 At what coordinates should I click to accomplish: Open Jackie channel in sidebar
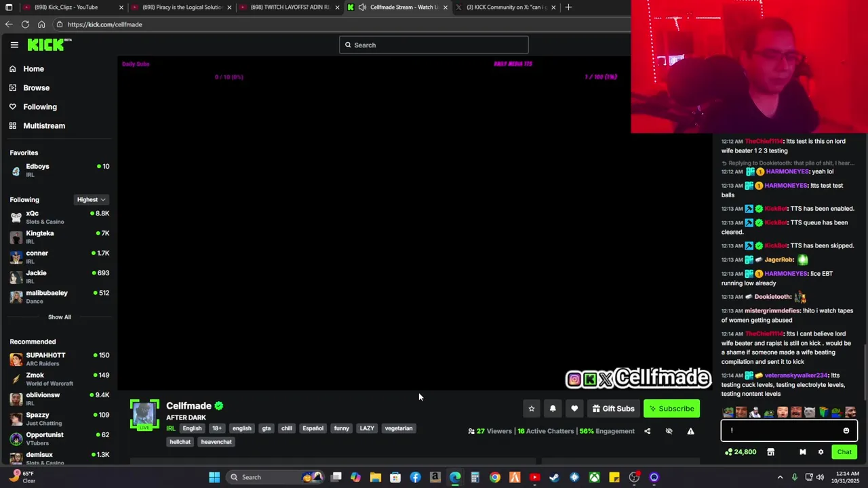[x=59, y=277]
